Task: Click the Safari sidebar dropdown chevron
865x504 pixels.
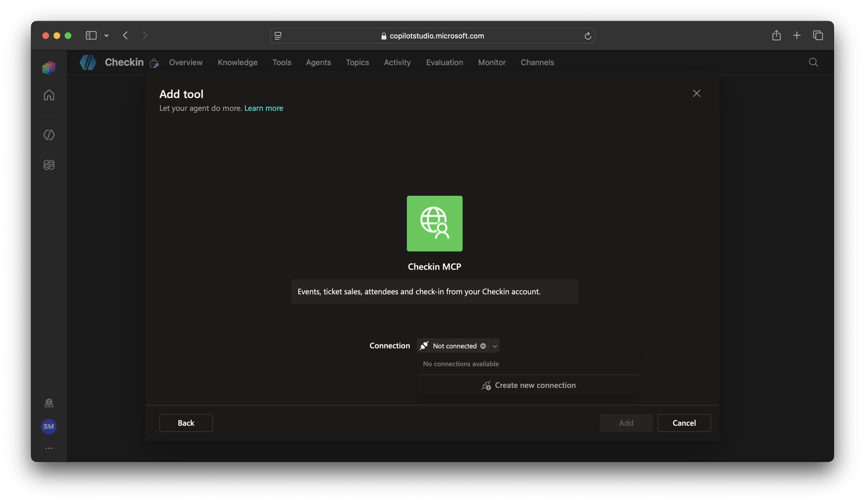Action: pos(106,35)
